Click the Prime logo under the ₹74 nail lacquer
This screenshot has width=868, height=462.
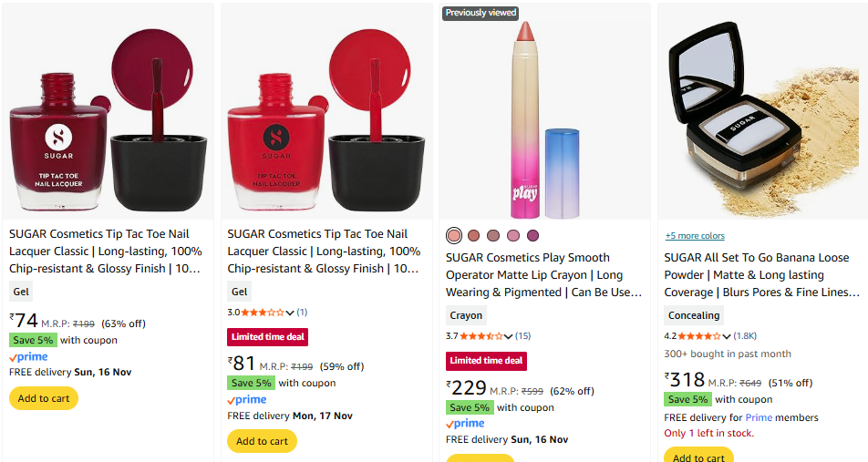(28, 357)
